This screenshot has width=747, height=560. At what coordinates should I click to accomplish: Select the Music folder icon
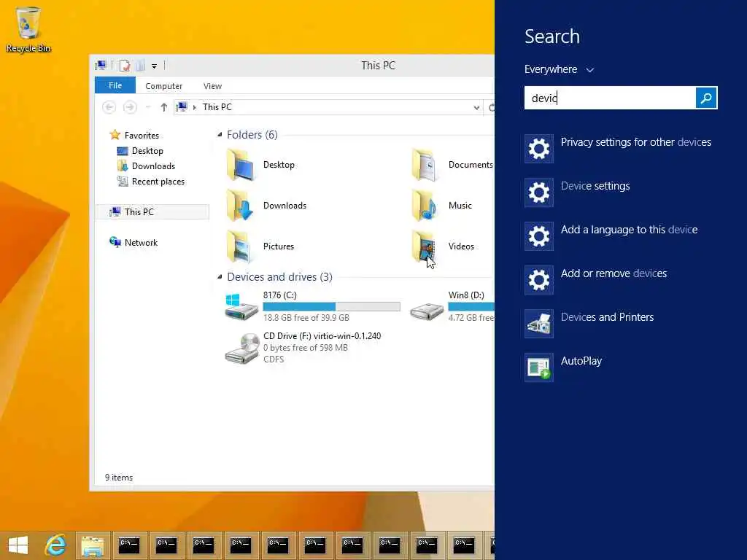point(425,206)
